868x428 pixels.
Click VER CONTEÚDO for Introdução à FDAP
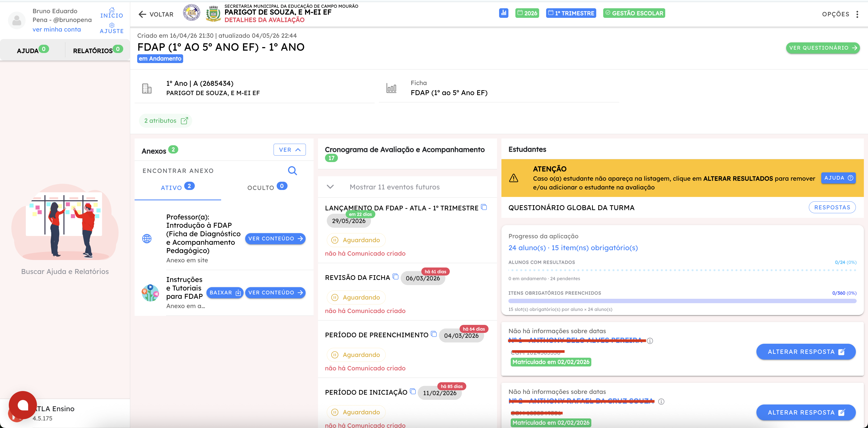[275, 239]
